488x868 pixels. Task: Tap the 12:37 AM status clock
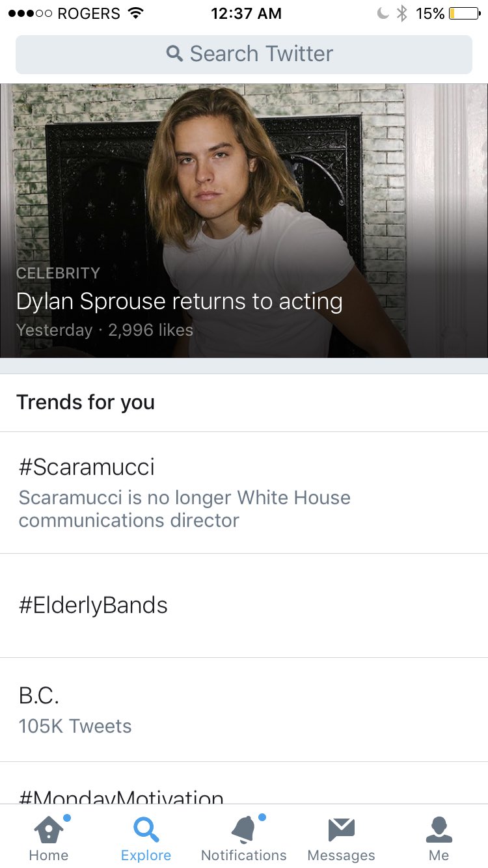(x=246, y=13)
